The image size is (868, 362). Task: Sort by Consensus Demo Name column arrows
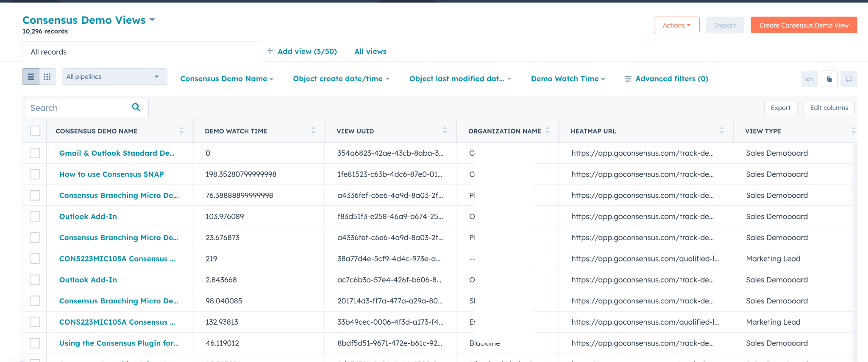[181, 130]
